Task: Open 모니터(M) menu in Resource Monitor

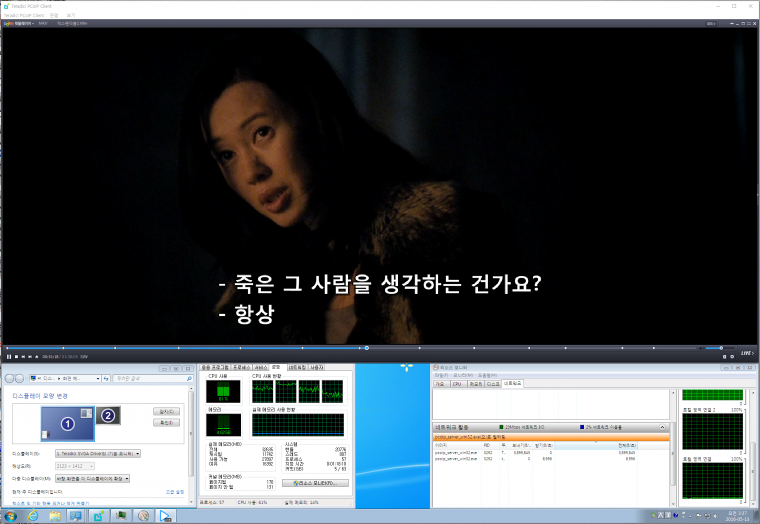Action: click(x=463, y=376)
